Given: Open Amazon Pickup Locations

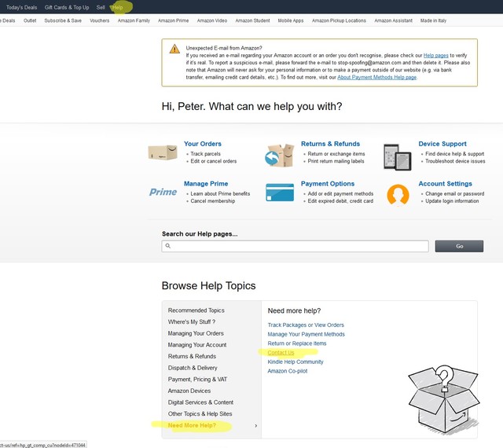Looking at the screenshot, I should click(x=339, y=20).
